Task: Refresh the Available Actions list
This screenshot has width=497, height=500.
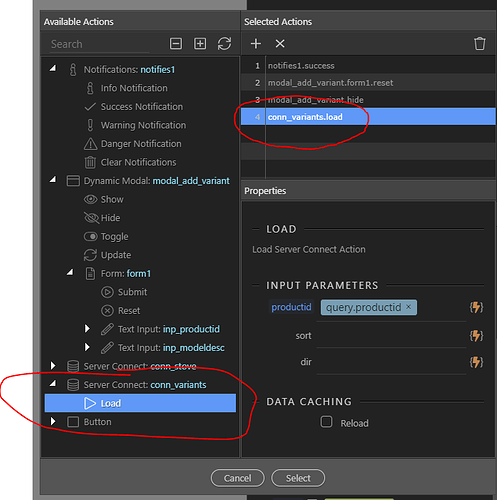Action: click(x=224, y=44)
